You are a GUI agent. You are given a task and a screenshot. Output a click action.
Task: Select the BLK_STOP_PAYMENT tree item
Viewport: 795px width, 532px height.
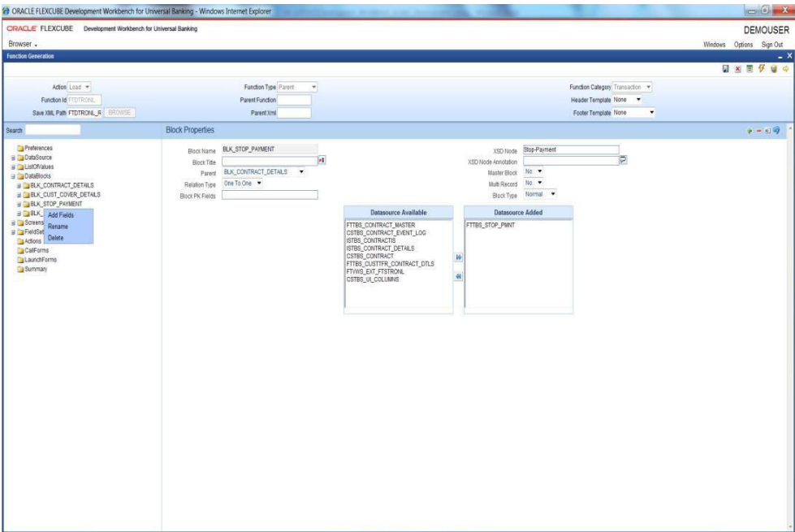[56, 204]
